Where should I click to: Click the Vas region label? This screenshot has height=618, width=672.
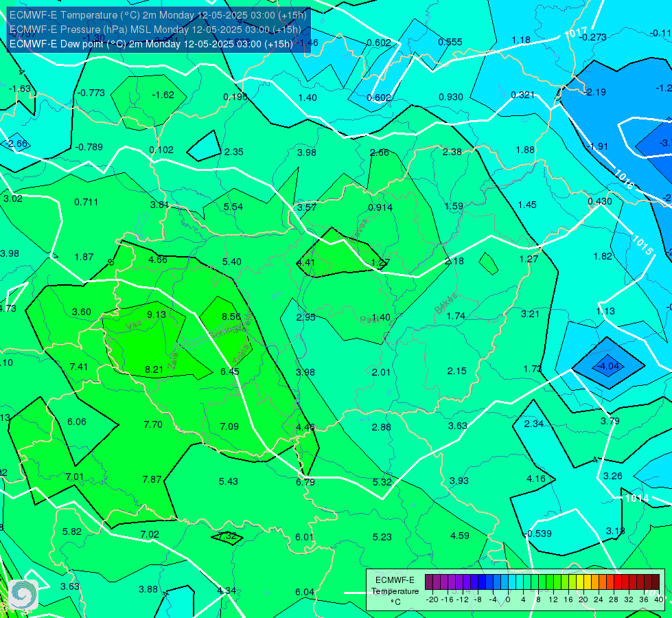[134, 326]
